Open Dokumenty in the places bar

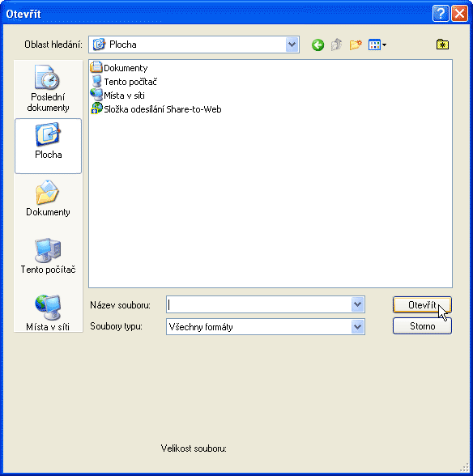(48, 198)
